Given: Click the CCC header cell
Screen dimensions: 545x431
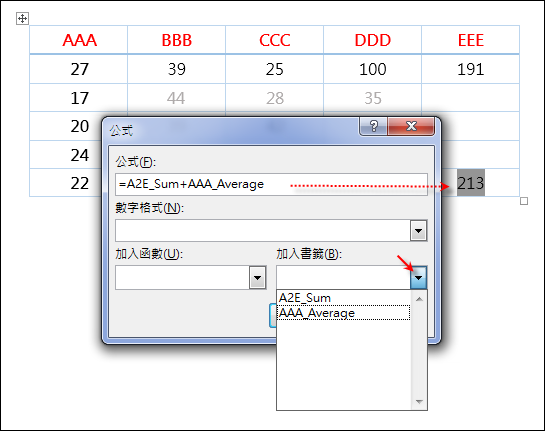Looking at the screenshot, I should (x=275, y=40).
